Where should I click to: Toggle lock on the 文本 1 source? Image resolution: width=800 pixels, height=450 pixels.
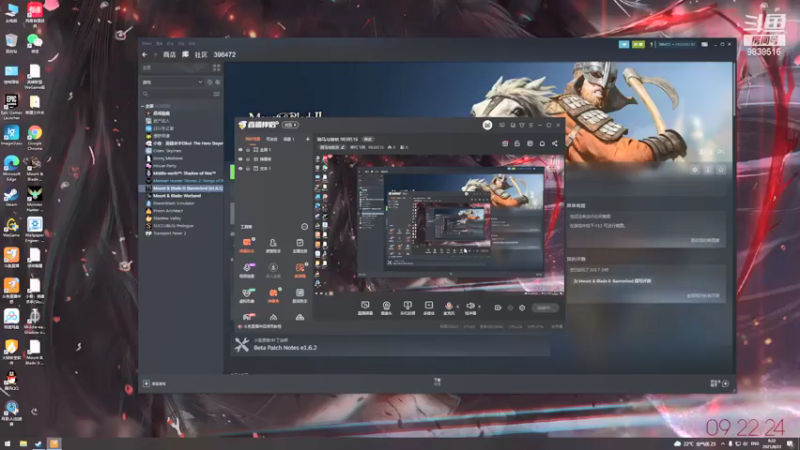point(248,168)
